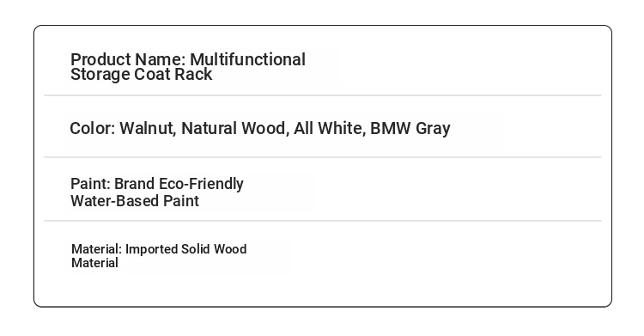644x336 pixels.
Task: Click the Material specification row
Action: tap(323, 256)
